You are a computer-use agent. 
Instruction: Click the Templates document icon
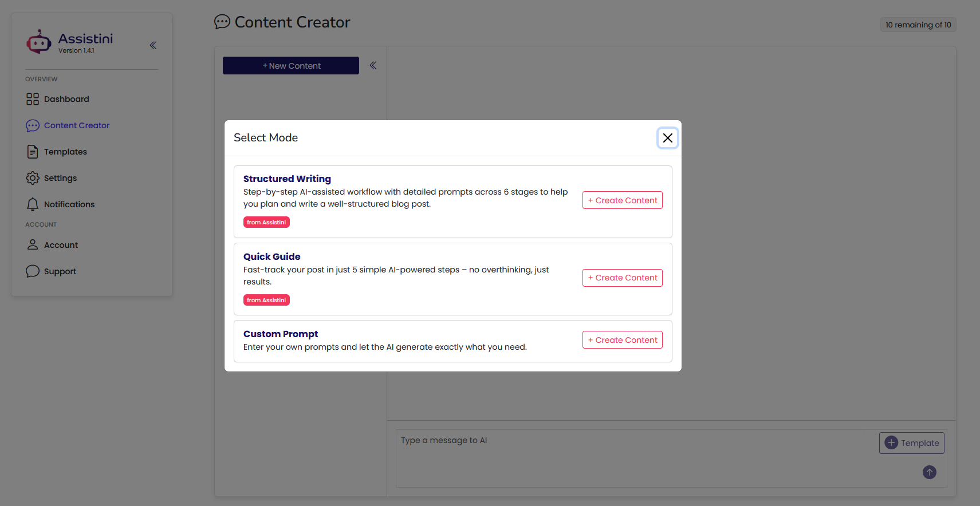tap(33, 152)
